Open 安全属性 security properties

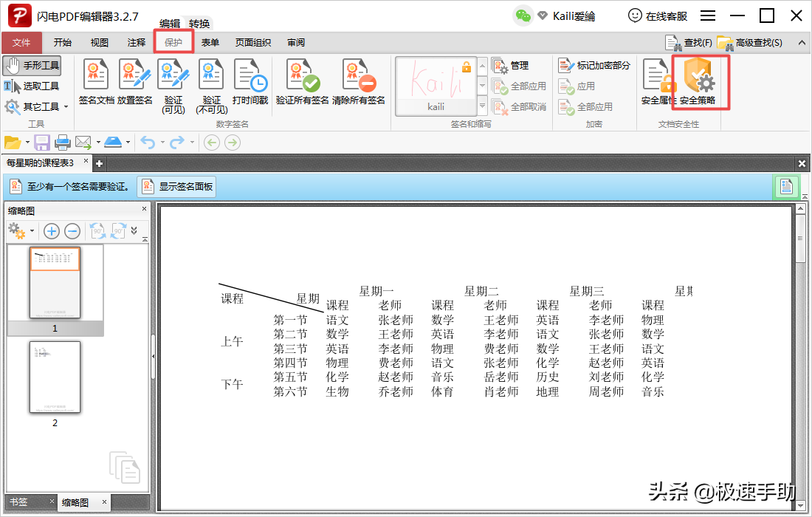click(x=657, y=82)
